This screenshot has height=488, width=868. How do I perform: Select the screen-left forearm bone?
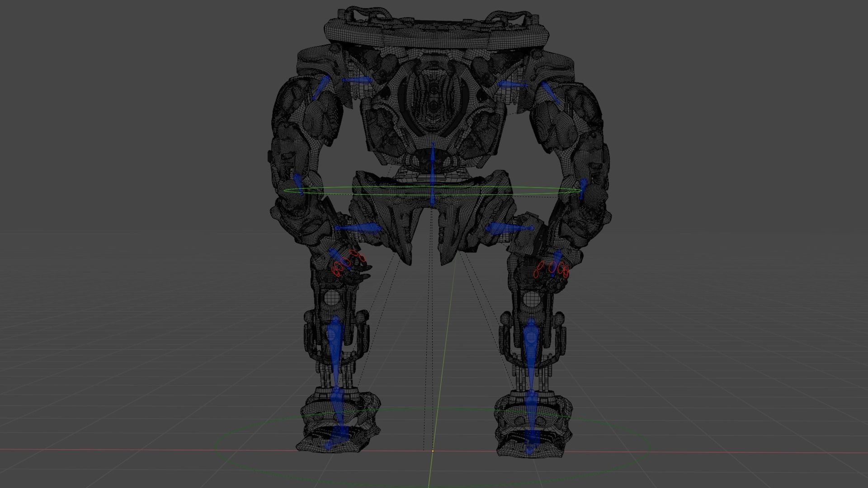(298, 184)
